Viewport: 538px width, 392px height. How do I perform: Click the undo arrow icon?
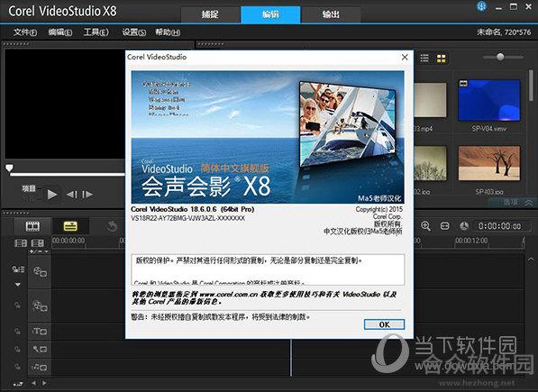(x=112, y=226)
